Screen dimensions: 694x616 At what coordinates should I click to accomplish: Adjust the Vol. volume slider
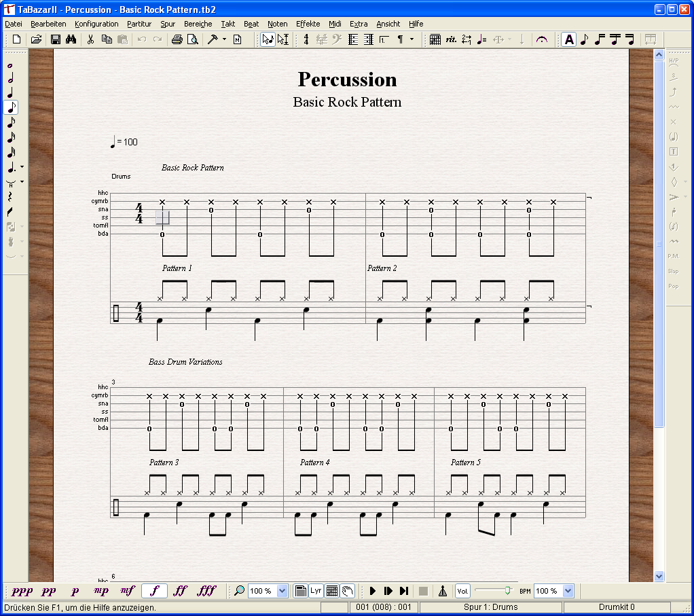[507, 591]
